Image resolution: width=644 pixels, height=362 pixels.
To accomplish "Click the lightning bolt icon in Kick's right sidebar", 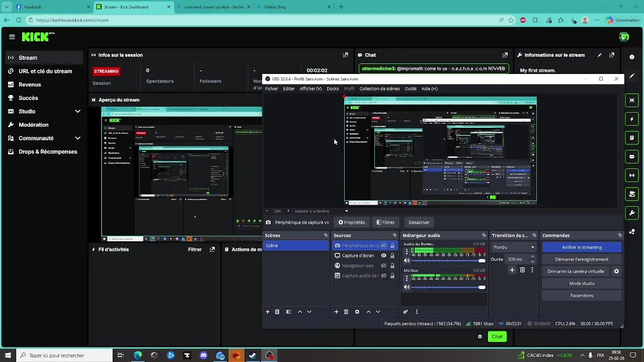I will (632, 119).
